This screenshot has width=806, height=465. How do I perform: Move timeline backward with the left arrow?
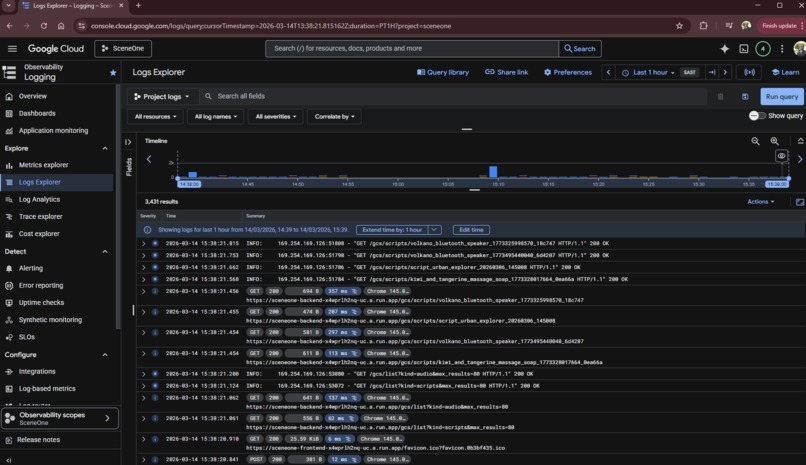click(149, 159)
